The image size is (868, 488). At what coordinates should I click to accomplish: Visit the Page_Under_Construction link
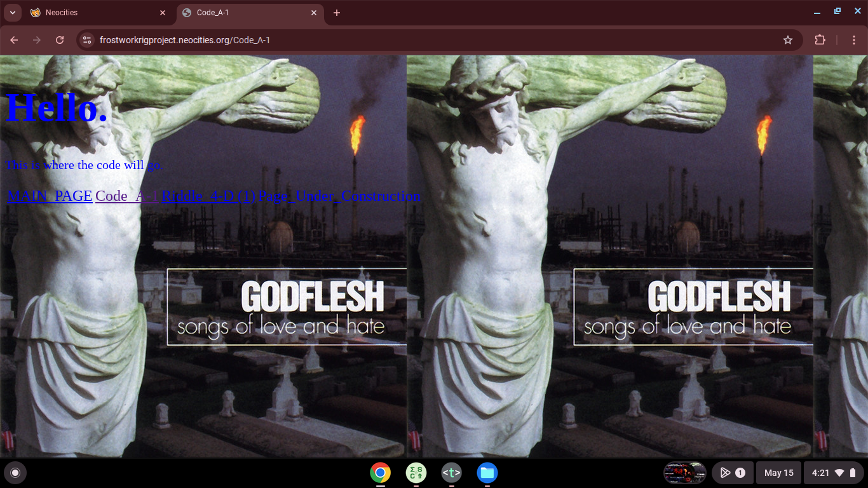(339, 196)
